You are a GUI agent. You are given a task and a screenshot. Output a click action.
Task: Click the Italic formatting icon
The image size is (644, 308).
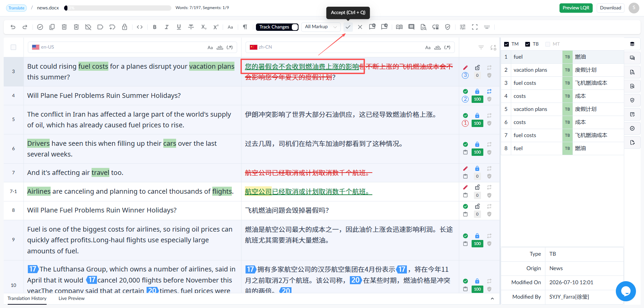[x=167, y=27]
